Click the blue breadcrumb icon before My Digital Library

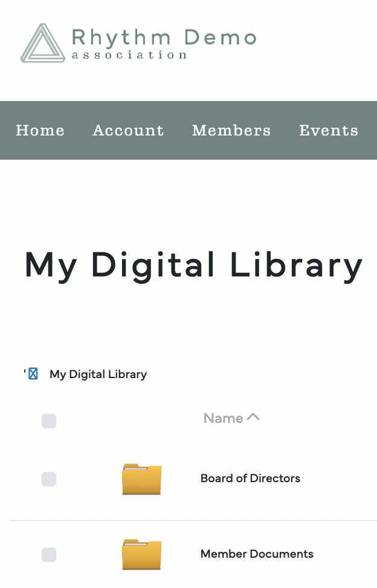click(33, 374)
